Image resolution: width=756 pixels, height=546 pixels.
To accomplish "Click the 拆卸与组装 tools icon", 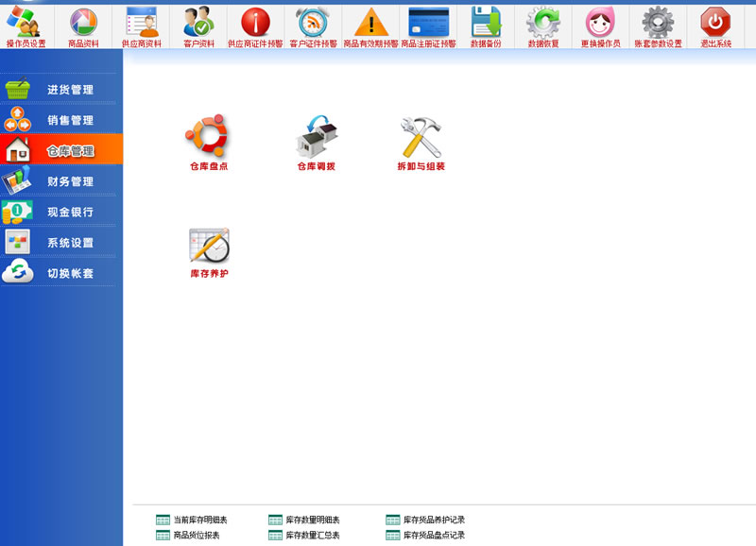I will 421,139.
